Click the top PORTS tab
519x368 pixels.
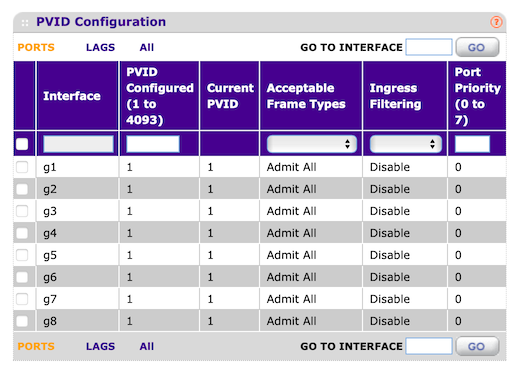tap(36, 47)
